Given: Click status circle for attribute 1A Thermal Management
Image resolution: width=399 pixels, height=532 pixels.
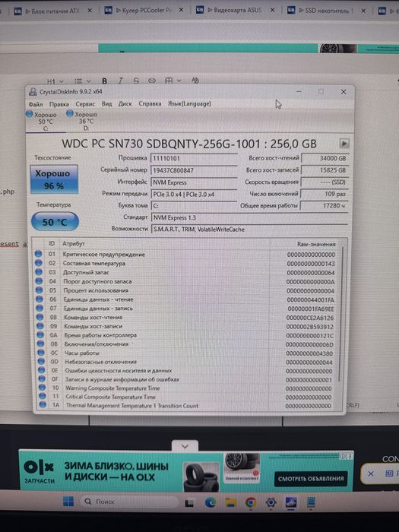Looking at the screenshot, I should pos(43,404).
